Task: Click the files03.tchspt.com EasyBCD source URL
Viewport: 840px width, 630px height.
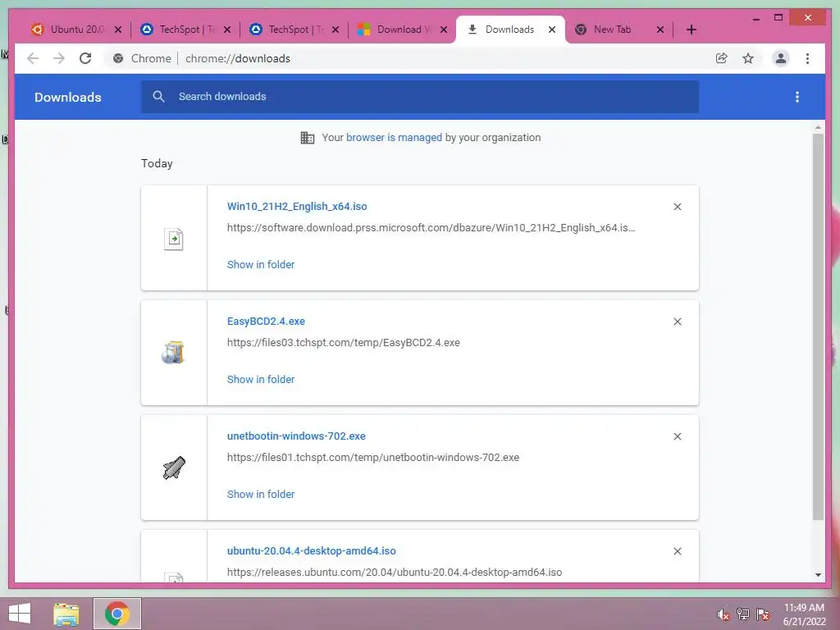Action: click(344, 343)
